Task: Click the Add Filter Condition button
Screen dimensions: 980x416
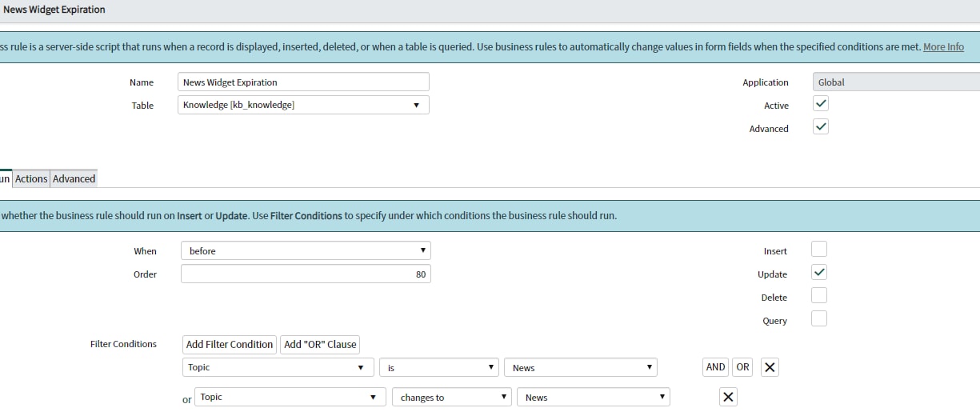Action: (x=230, y=344)
